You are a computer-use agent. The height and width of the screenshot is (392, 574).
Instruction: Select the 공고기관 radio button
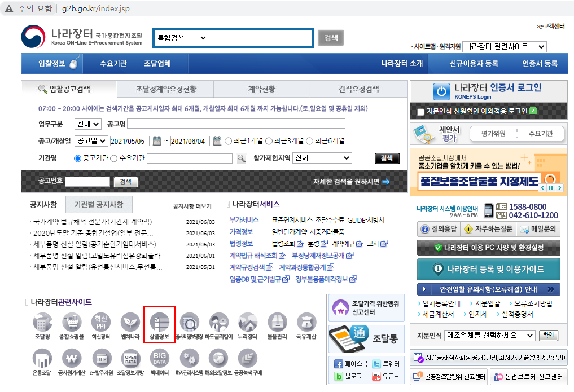[77, 158]
